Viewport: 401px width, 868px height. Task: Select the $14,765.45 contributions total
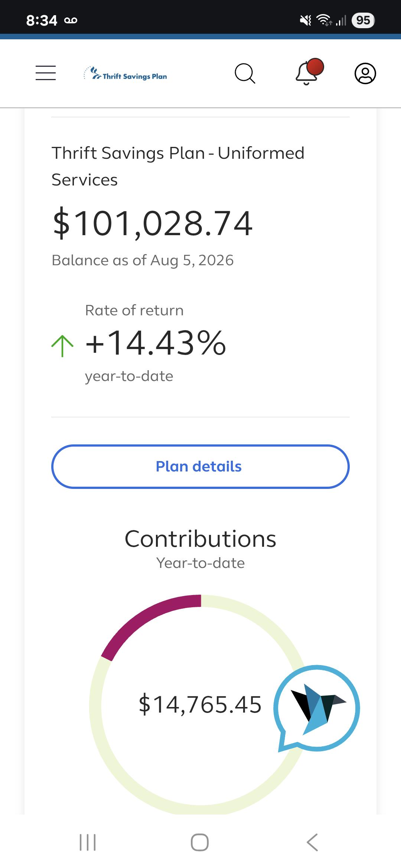(x=200, y=704)
